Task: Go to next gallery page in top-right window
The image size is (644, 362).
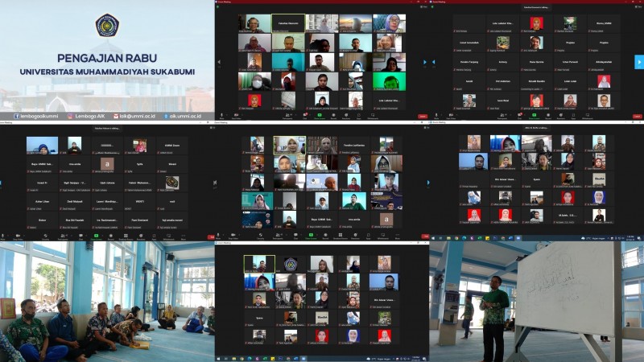Action: click(x=638, y=62)
